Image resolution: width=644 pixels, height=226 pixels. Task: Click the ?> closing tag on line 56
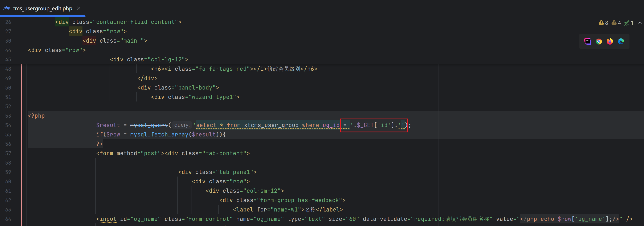click(100, 144)
